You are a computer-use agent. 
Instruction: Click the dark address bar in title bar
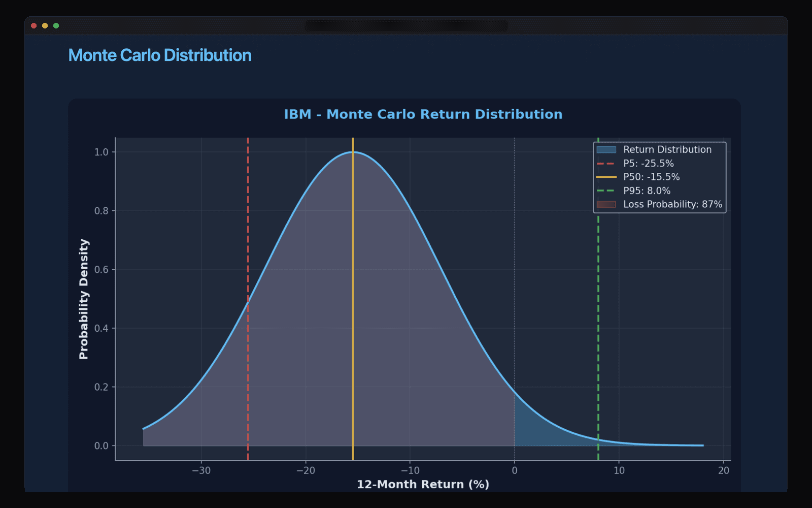point(405,26)
